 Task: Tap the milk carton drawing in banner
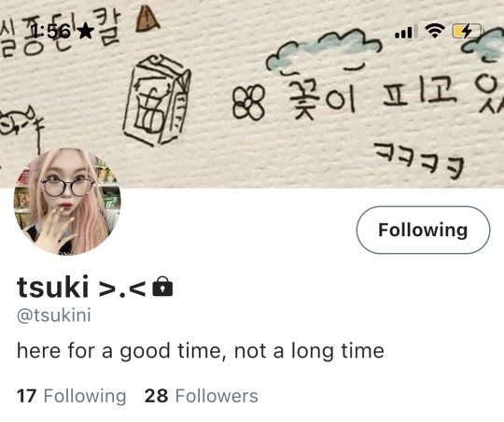tap(157, 100)
